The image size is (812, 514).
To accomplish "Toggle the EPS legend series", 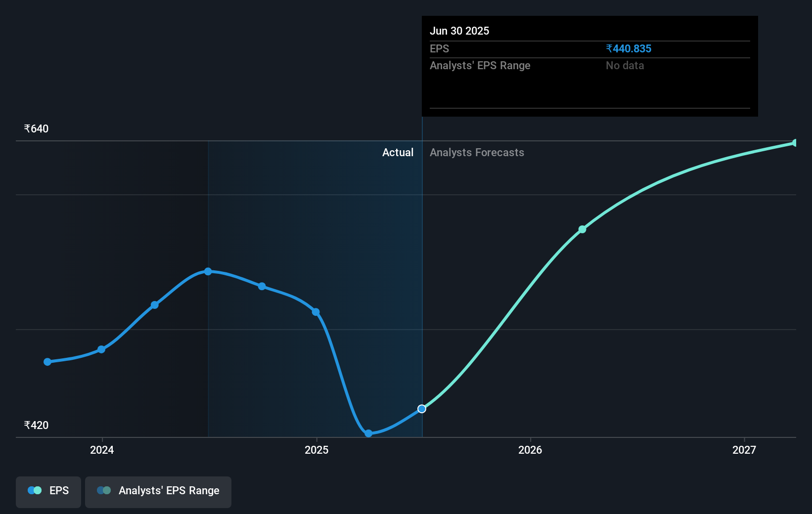I will point(48,492).
